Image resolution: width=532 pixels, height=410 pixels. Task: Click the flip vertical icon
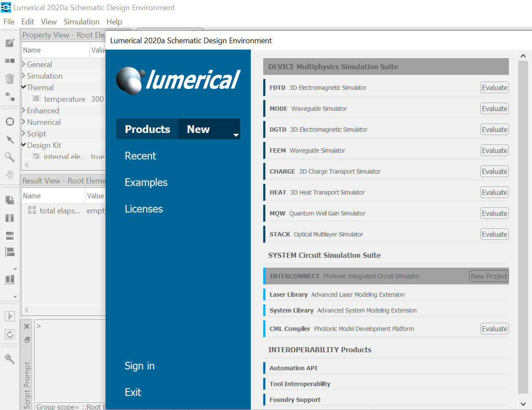click(10, 236)
